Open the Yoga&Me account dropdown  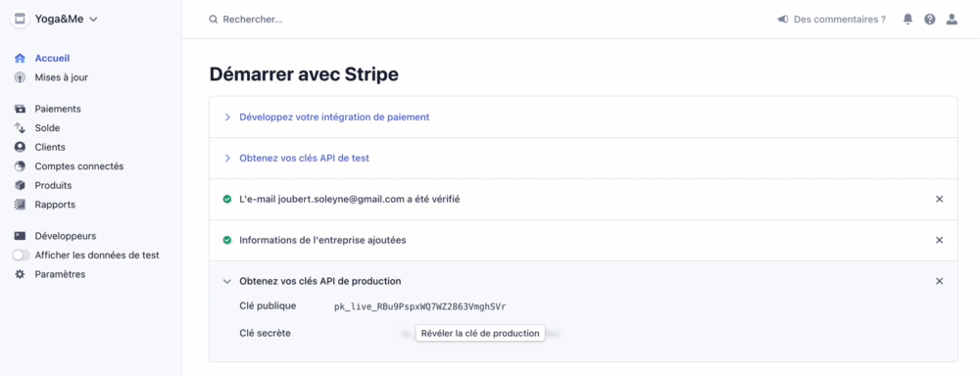coord(56,20)
